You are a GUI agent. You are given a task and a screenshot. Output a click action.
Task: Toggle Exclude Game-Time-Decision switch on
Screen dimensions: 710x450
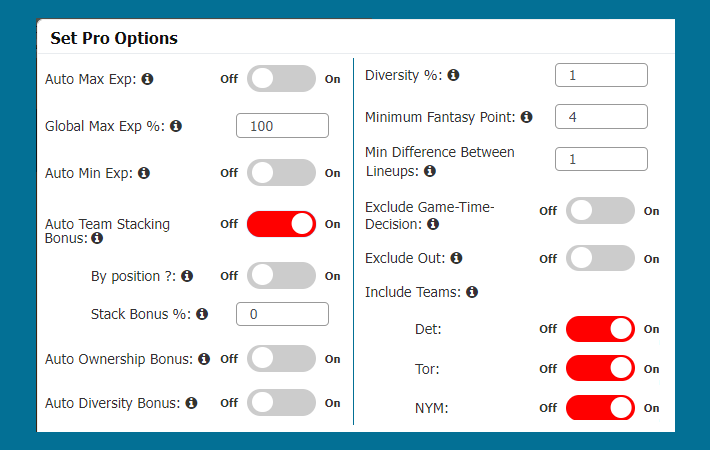coord(600,211)
